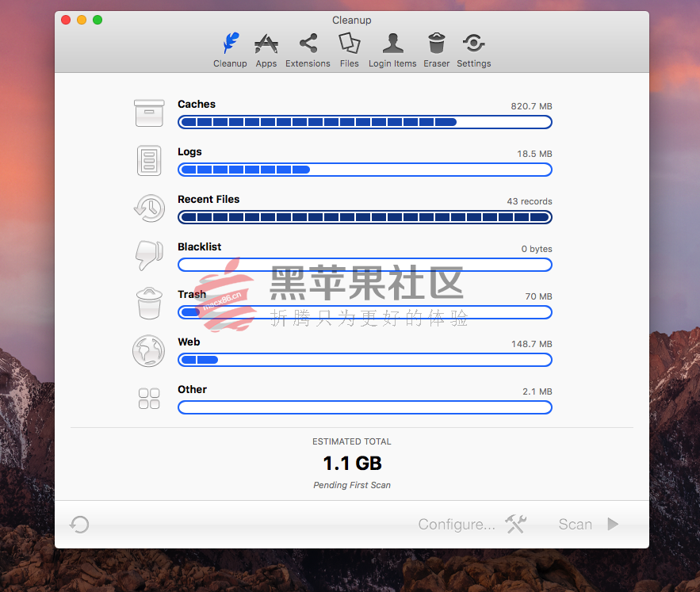Select the Web label
The width and height of the screenshot is (700, 592).
[189, 342]
